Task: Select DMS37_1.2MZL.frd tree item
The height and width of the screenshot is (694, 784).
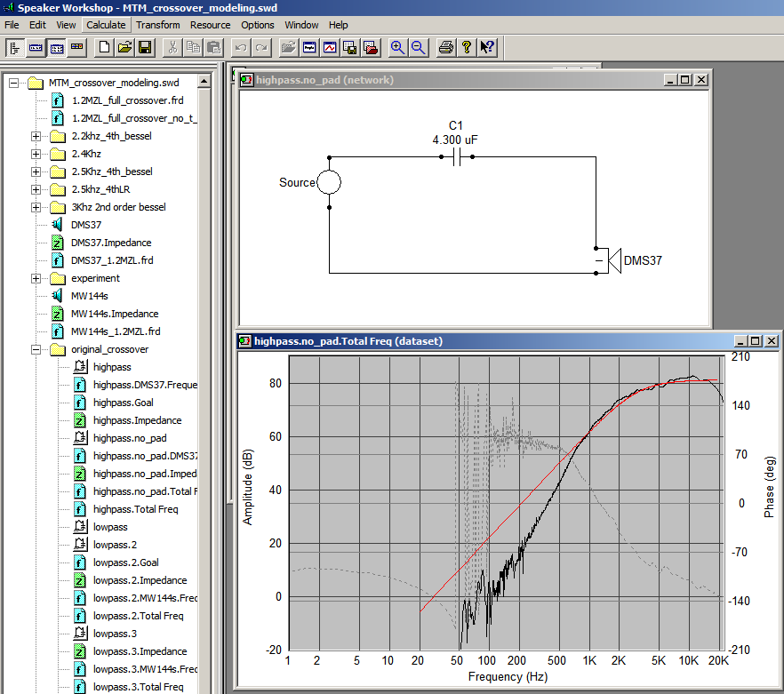Action: pos(112,260)
